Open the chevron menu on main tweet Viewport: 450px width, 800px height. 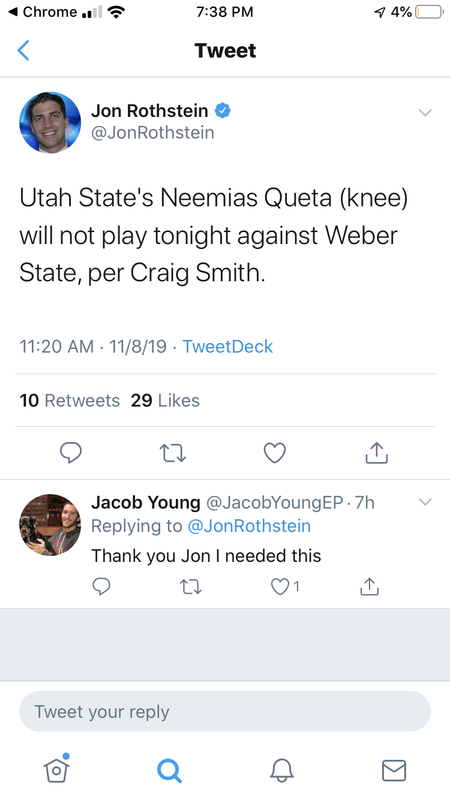click(425, 112)
